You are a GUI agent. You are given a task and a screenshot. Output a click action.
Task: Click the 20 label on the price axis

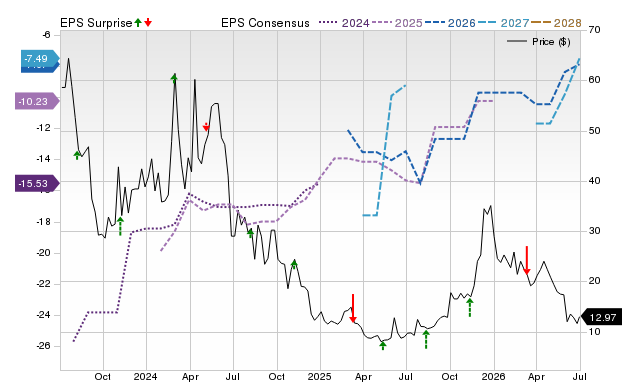tap(594, 281)
